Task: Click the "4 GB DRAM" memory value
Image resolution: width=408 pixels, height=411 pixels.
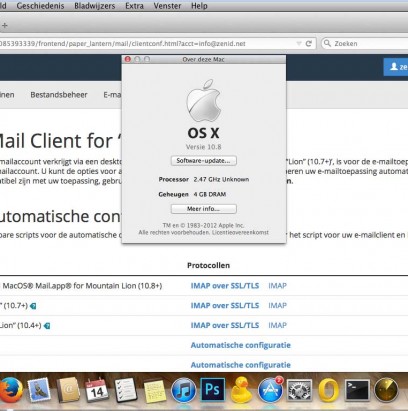Action: coord(210,194)
